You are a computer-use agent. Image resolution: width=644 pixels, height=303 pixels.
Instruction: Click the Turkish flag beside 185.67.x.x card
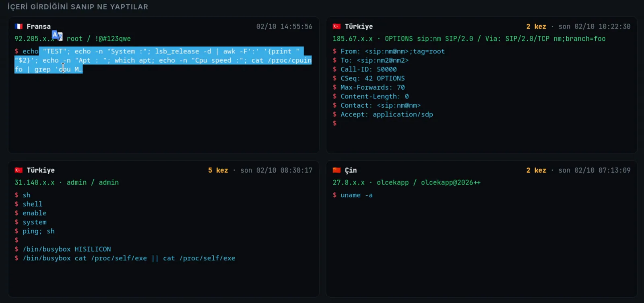tap(336, 27)
